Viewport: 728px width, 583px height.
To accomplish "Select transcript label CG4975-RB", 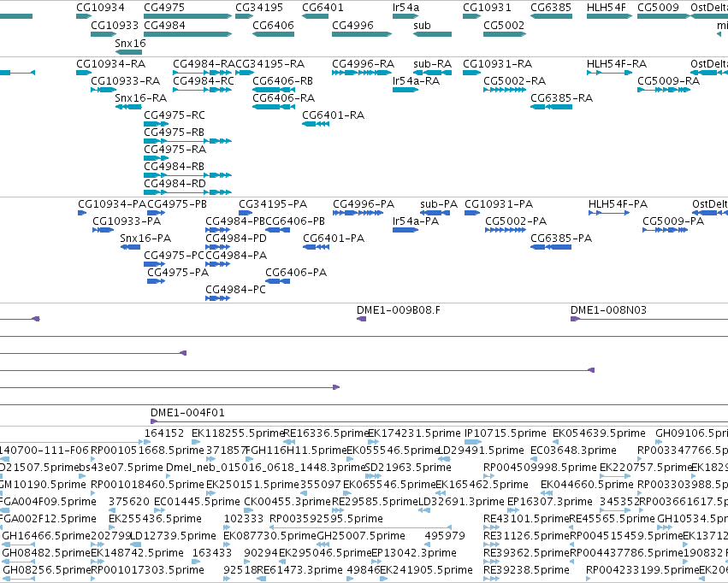I will point(175,132).
